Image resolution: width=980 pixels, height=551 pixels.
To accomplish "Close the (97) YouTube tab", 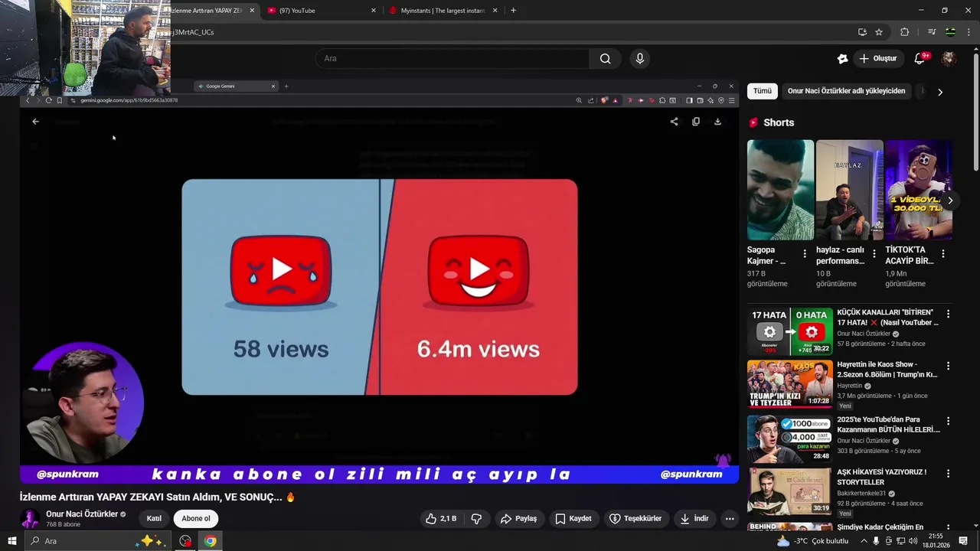I will click(374, 11).
